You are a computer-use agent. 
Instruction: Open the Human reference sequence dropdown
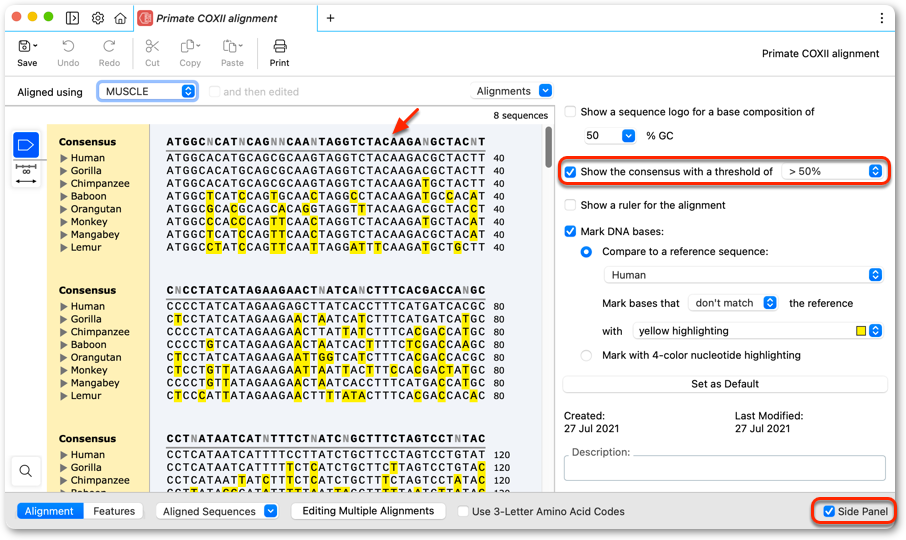tap(743, 275)
